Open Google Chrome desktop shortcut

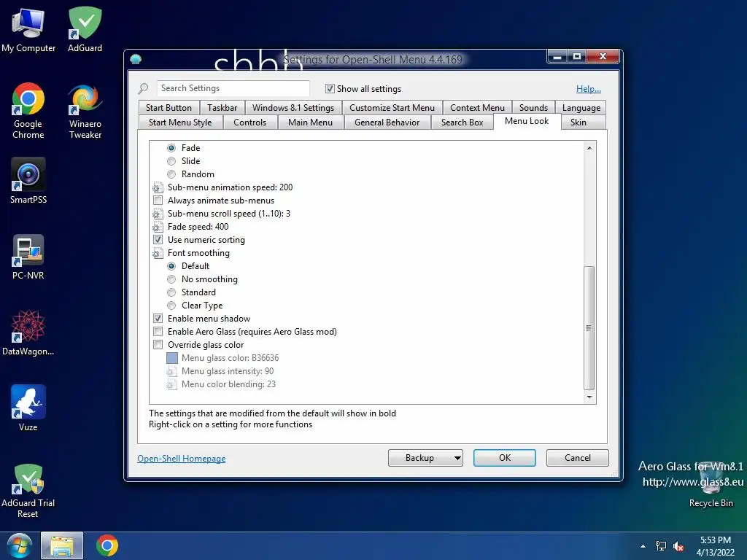click(28, 112)
